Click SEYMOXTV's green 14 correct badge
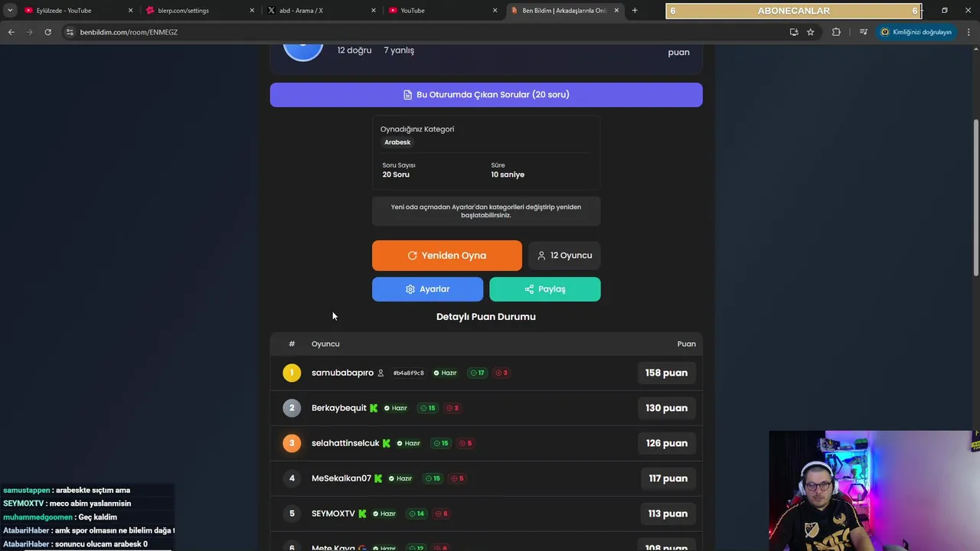Image resolution: width=980 pixels, height=551 pixels. pos(416,514)
